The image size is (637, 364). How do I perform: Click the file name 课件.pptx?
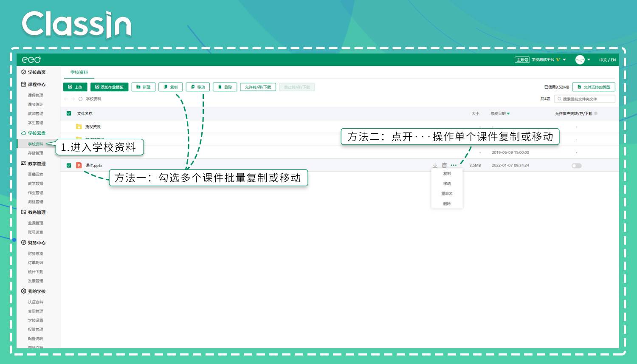pyautogui.click(x=94, y=166)
